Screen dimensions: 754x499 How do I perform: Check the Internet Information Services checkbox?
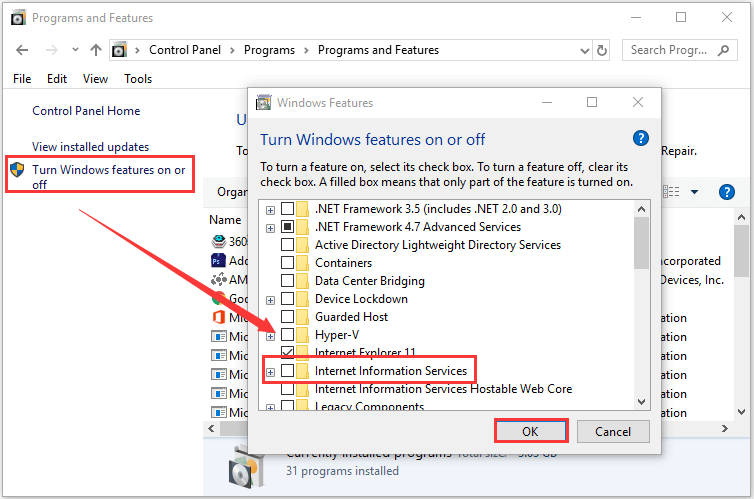[288, 371]
